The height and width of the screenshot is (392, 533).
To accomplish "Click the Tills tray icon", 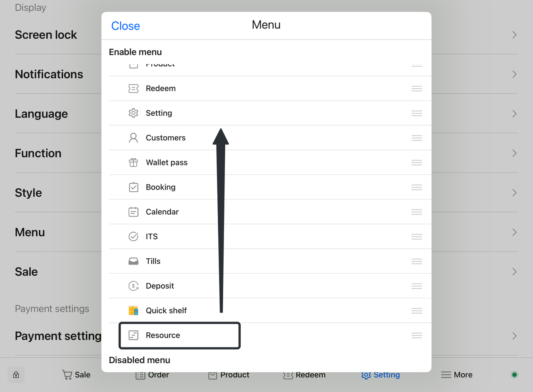I will tap(133, 261).
